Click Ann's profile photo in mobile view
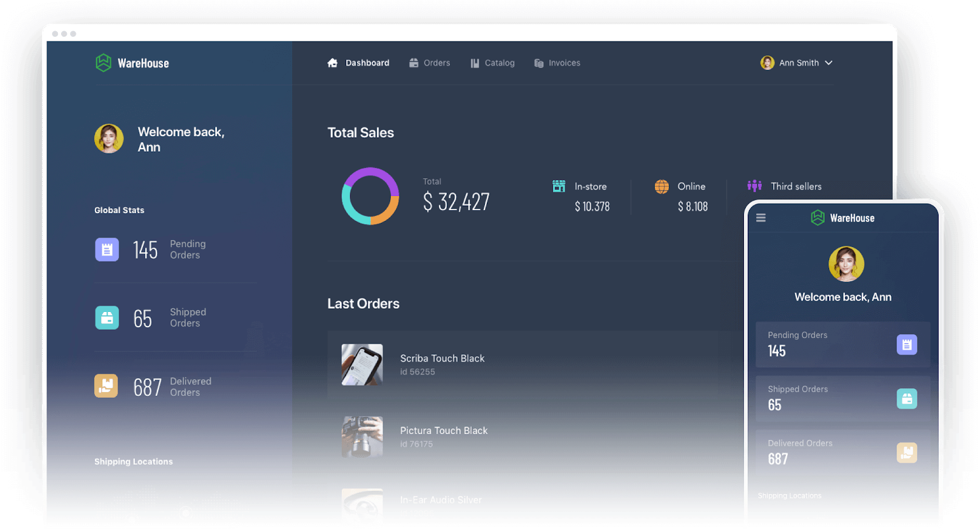The height and width of the screenshot is (529, 980). [x=846, y=264]
